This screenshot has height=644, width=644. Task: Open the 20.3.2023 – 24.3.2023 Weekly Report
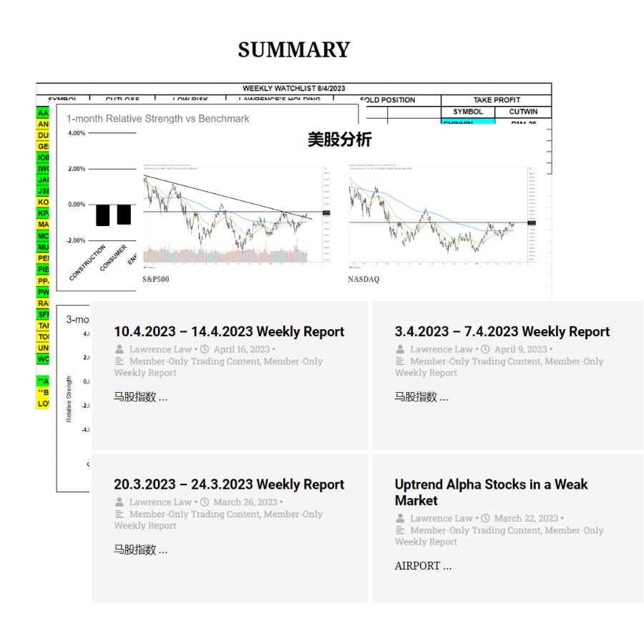tap(229, 484)
